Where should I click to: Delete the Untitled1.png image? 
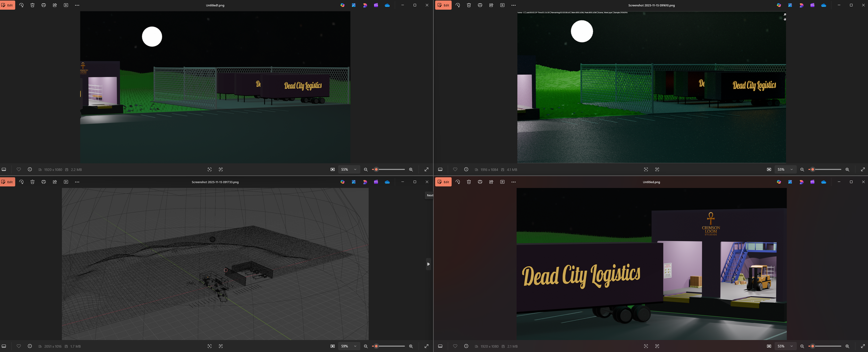(x=32, y=5)
